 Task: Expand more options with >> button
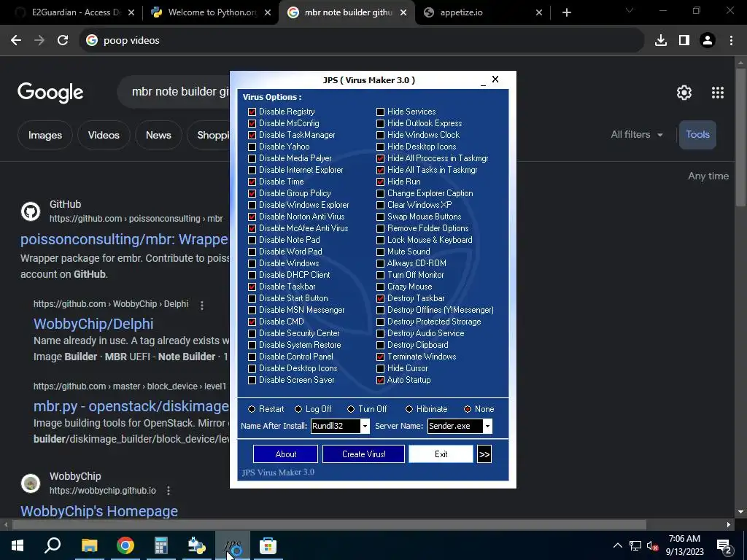click(x=484, y=454)
